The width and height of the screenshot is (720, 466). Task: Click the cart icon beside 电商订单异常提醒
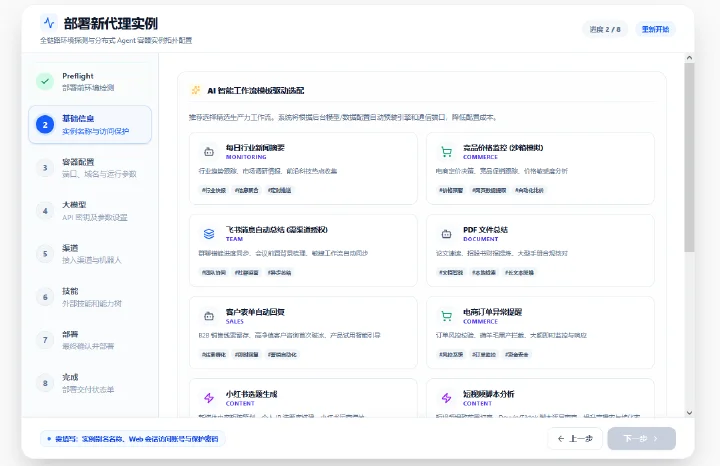446,316
